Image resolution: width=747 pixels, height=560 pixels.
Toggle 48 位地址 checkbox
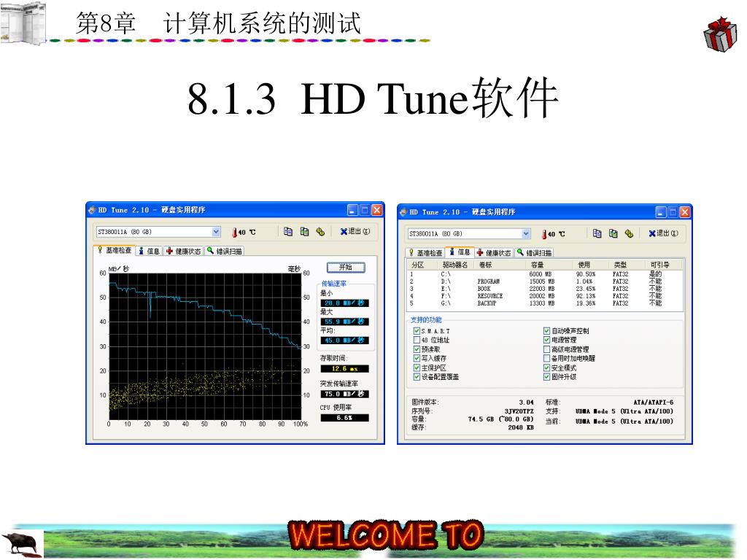coord(417,340)
